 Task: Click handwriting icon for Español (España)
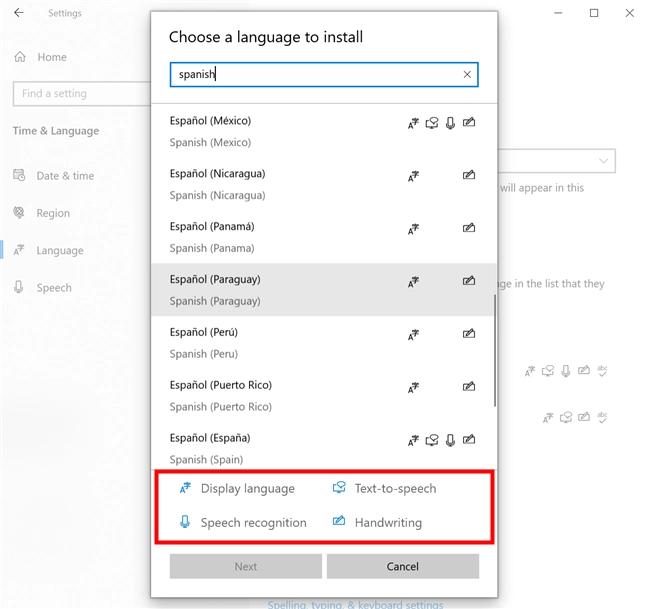(x=469, y=440)
